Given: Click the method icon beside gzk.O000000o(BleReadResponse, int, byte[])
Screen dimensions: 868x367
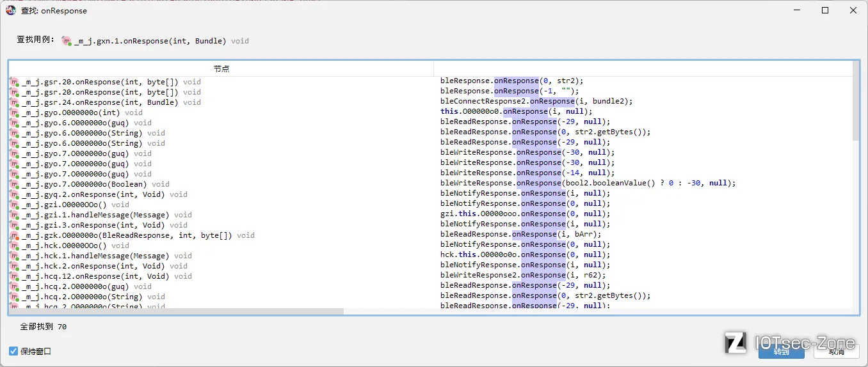Looking at the screenshot, I should point(15,235).
